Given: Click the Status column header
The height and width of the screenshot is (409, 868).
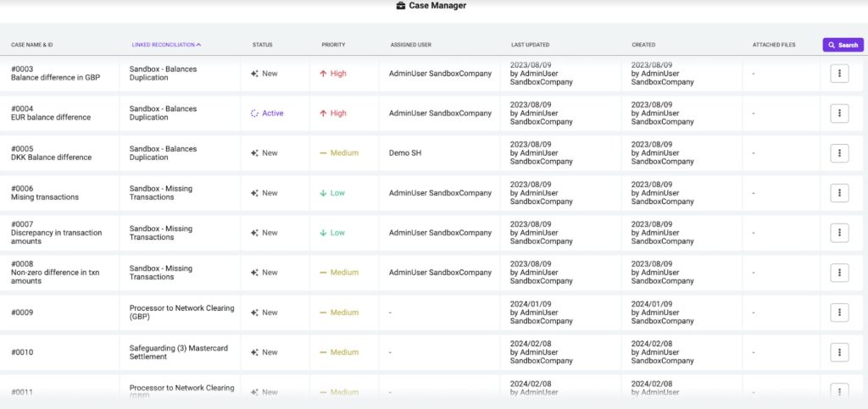Looking at the screenshot, I should 262,45.
